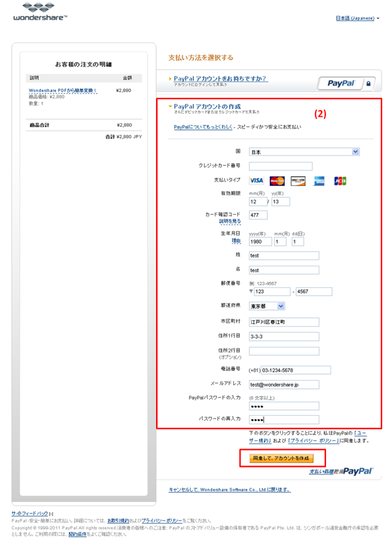
Task: Click the PayPal logo at bottom right
Action: [x=357, y=471]
